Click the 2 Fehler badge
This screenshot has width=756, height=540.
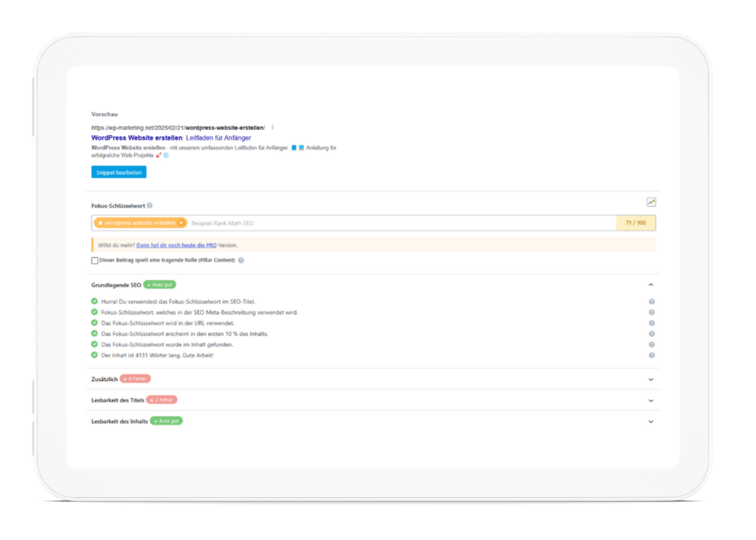click(162, 400)
